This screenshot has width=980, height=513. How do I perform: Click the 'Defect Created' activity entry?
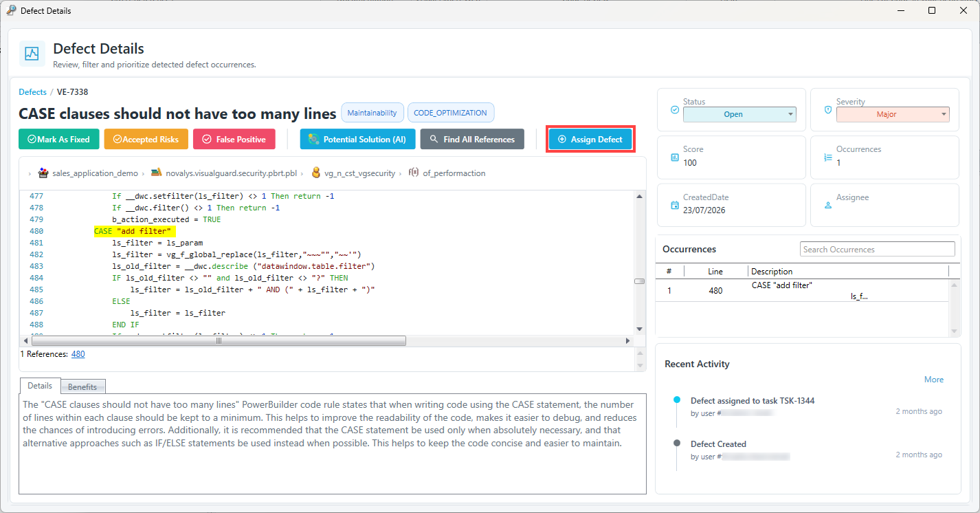pos(718,444)
